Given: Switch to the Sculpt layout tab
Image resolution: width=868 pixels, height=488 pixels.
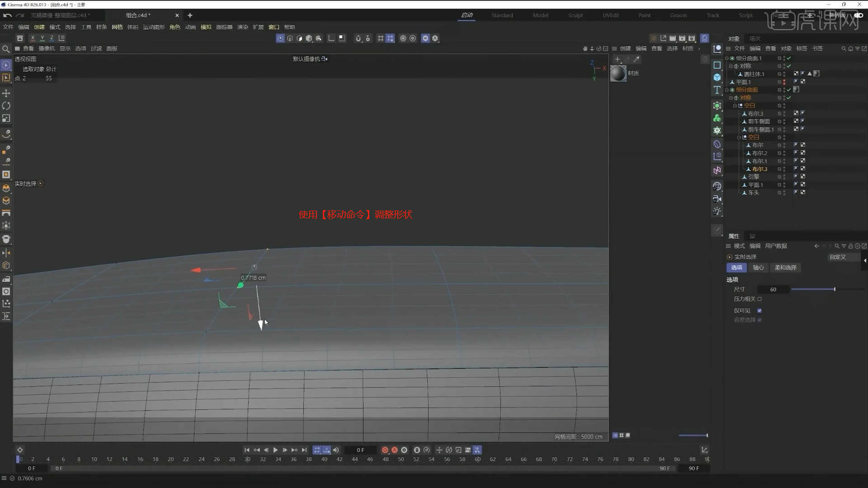Looking at the screenshot, I should pos(576,15).
